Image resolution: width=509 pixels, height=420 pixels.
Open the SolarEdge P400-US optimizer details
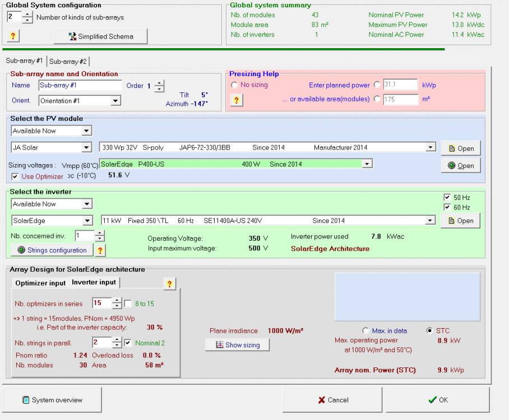(x=460, y=166)
